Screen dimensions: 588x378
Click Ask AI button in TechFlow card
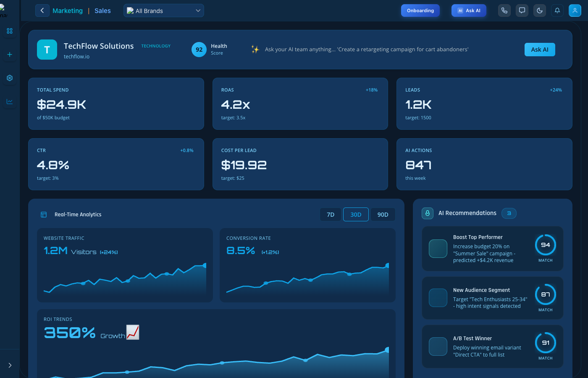pyautogui.click(x=540, y=50)
